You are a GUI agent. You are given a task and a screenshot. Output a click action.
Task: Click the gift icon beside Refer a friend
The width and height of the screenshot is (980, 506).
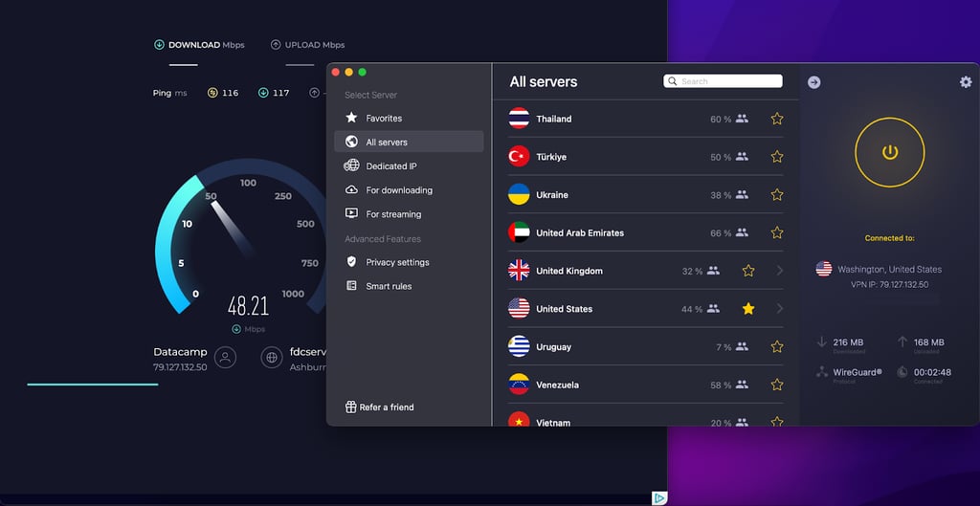(x=350, y=407)
